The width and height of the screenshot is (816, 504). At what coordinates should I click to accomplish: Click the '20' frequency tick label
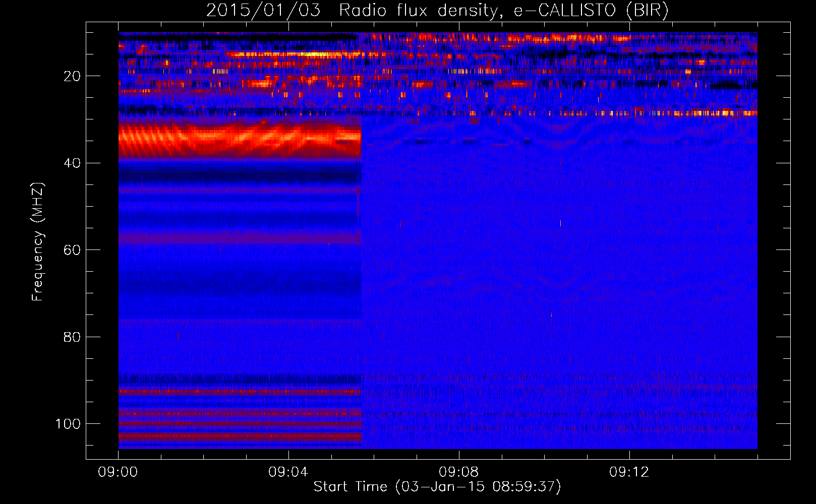click(72, 76)
